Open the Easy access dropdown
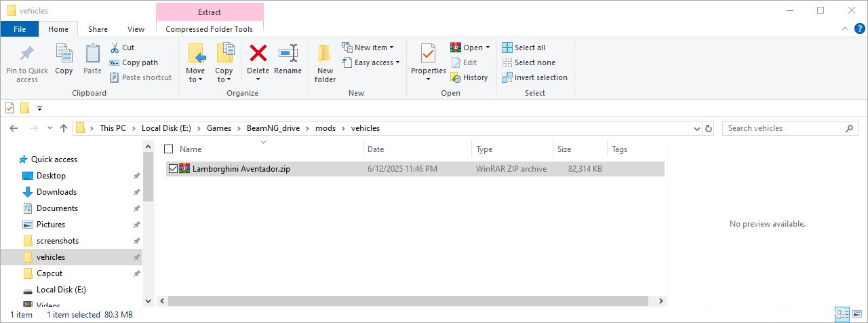The height and width of the screenshot is (323, 868). [x=371, y=62]
